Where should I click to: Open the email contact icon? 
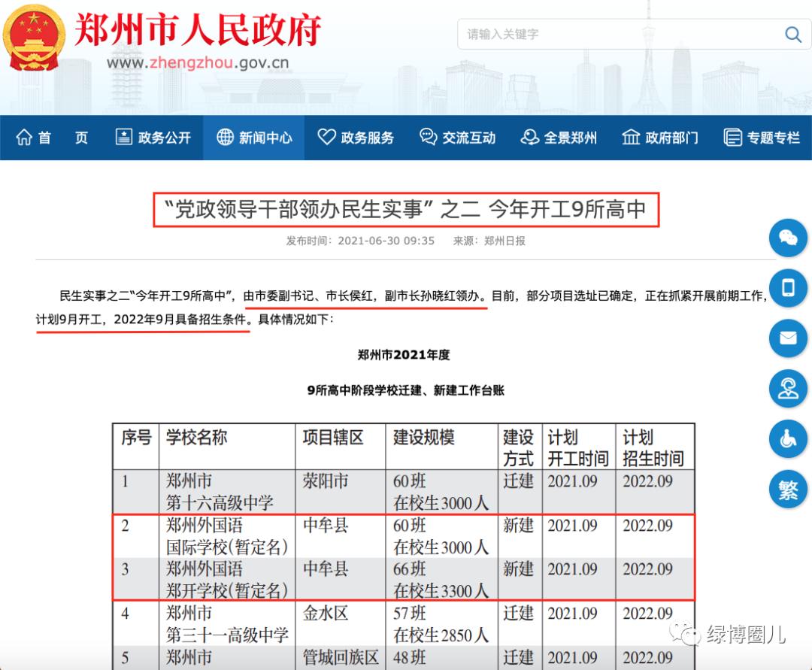click(787, 338)
